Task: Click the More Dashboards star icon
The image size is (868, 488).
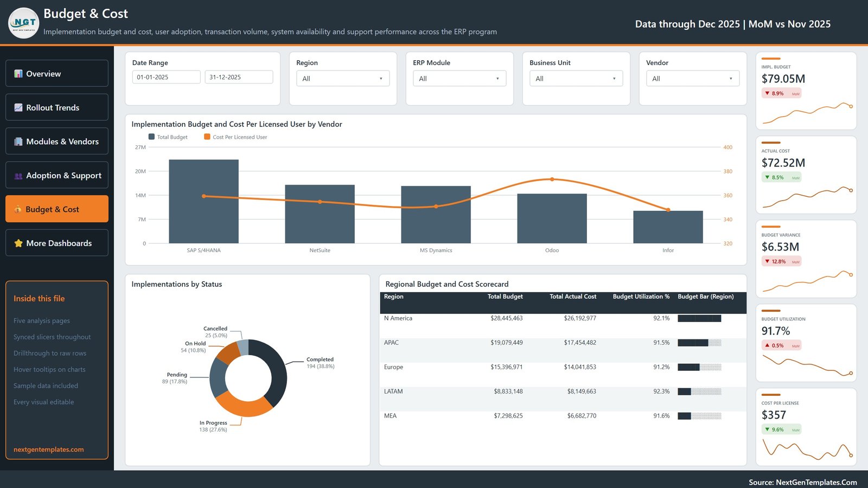Action: (x=18, y=243)
